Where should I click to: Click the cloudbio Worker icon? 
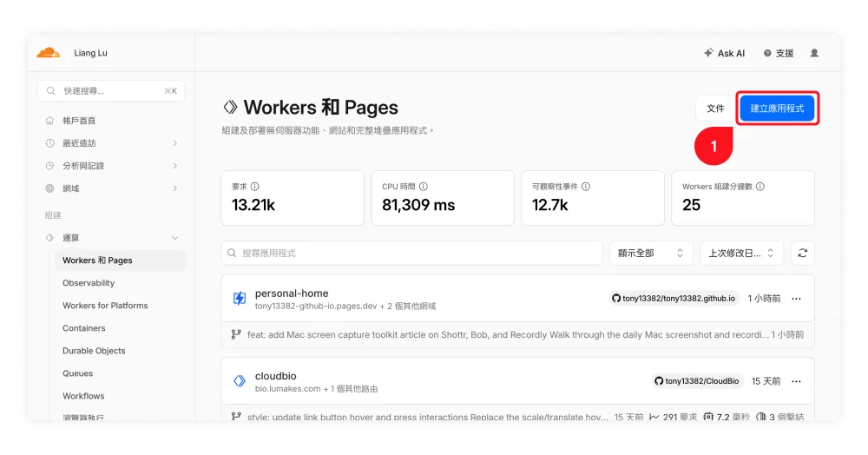240,381
